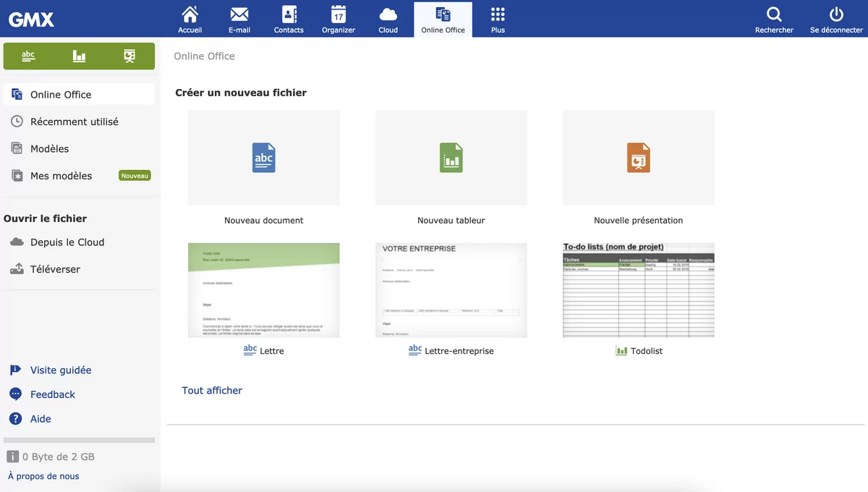Click the storage info icon

pyautogui.click(x=12, y=457)
